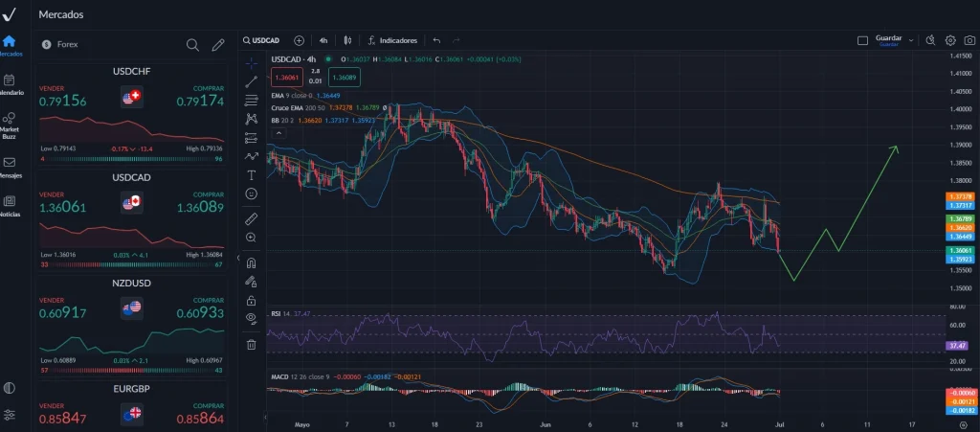Image resolution: width=980 pixels, height=432 pixels.
Task: Click USDCHF VENDER price 0.79156
Action: 62,102
